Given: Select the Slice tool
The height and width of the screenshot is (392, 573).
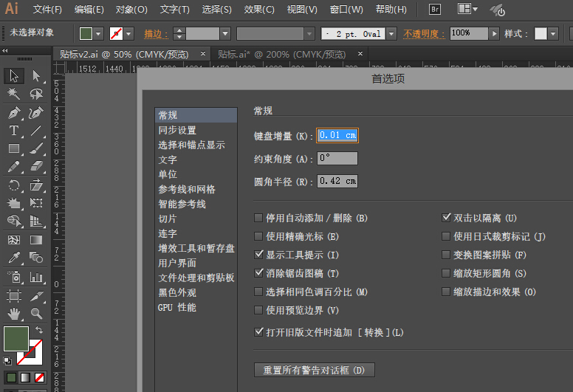Looking at the screenshot, I should (x=35, y=295).
